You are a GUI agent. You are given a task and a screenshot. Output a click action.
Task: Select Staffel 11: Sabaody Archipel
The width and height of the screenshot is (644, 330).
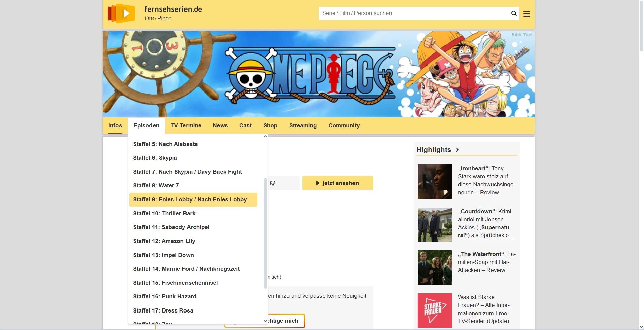click(193, 227)
